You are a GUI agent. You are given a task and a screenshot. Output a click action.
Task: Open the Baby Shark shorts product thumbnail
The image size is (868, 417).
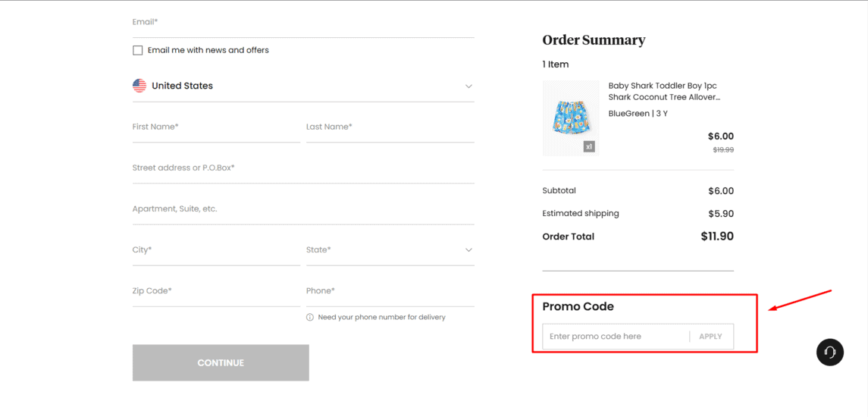point(571,118)
